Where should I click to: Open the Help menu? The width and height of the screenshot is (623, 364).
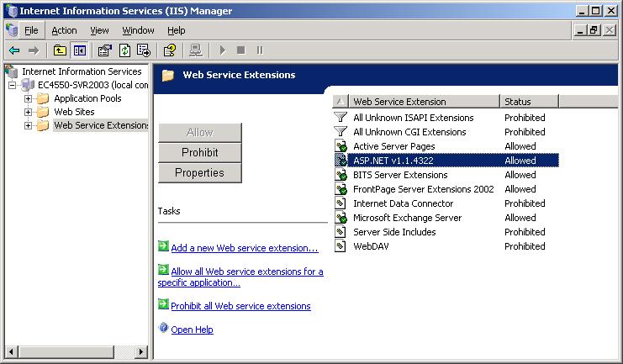pyautogui.click(x=176, y=30)
